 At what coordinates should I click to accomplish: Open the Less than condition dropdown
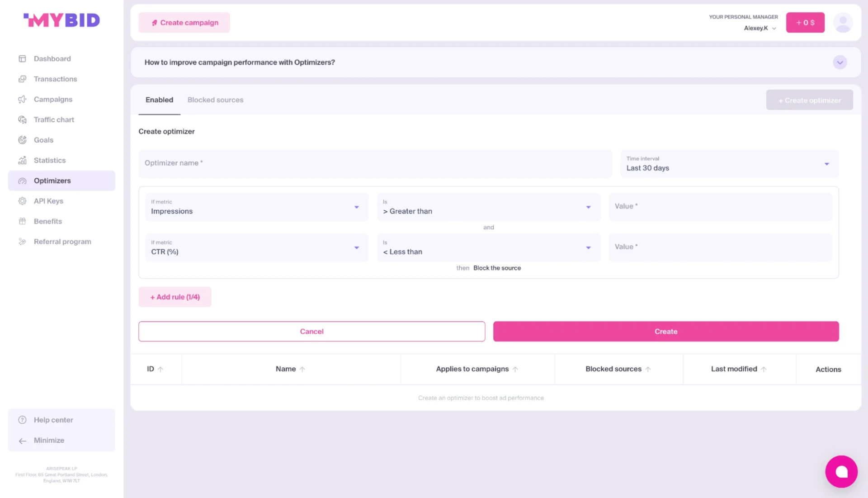click(x=489, y=247)
